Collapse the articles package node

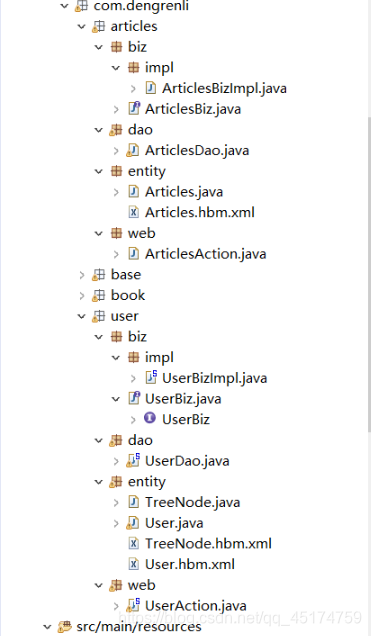[x=81, y=27]
